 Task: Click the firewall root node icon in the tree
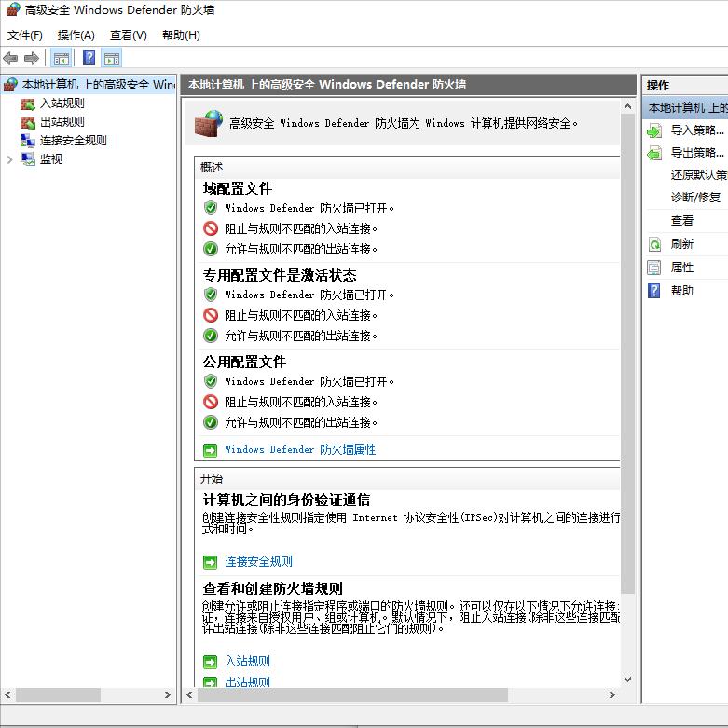point(10,85)
